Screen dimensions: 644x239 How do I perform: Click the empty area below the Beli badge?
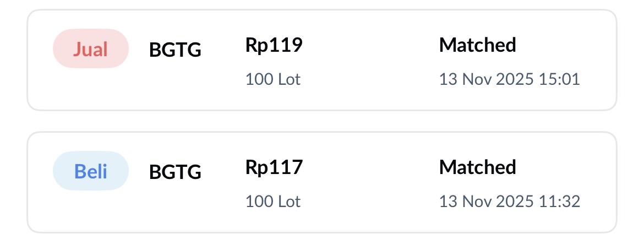(90, 209)
